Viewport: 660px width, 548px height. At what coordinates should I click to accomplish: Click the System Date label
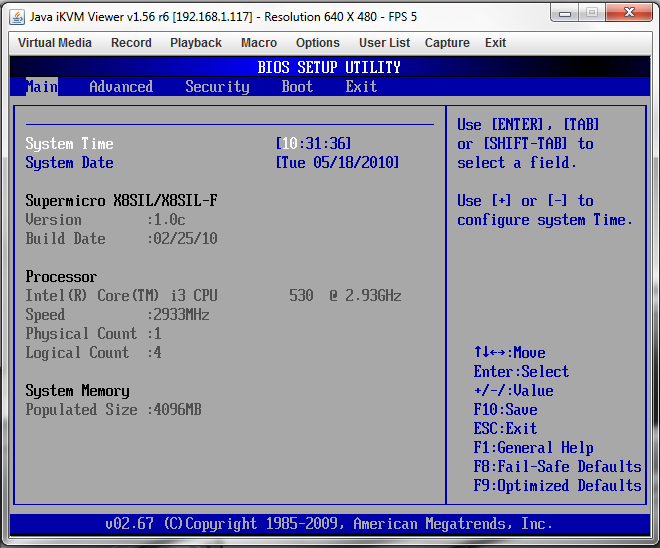tap(69, 163)
